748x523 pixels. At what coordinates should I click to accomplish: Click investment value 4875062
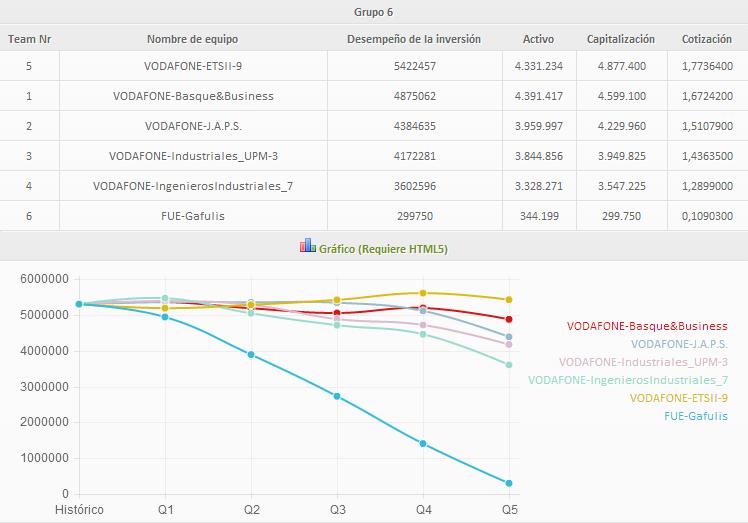(415, 96)
